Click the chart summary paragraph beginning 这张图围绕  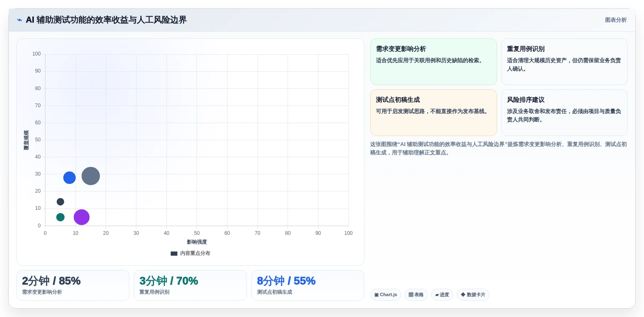498,148
